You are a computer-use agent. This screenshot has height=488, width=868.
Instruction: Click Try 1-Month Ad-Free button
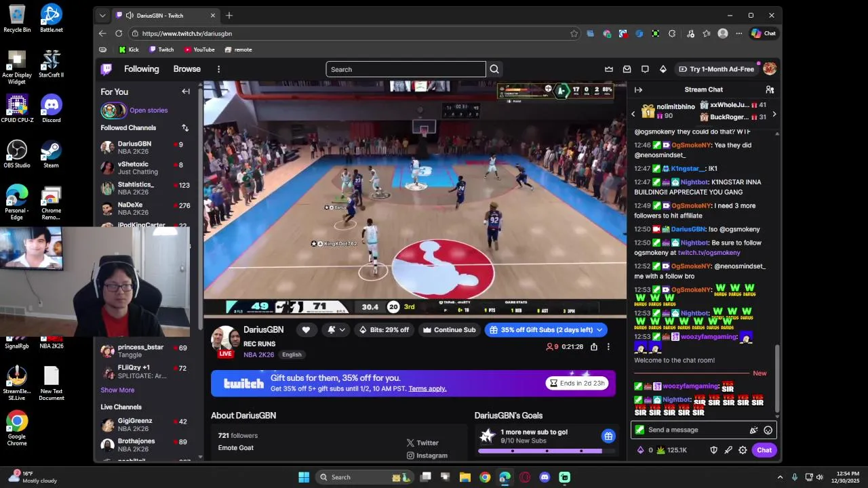tap(716, 69)
